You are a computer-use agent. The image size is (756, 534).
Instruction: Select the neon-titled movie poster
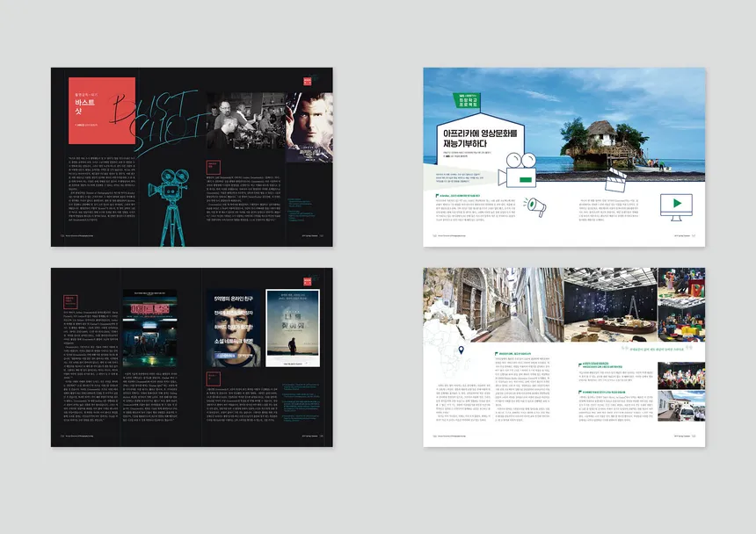coord(150,328)
